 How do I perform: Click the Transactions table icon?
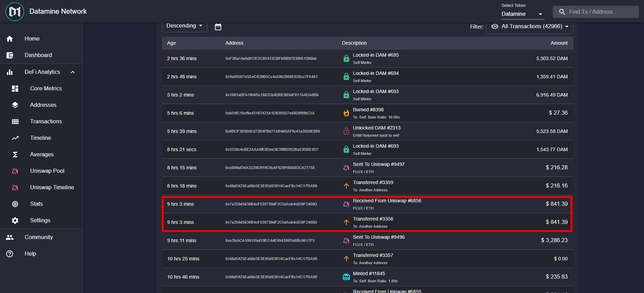[x=15, y=122]
